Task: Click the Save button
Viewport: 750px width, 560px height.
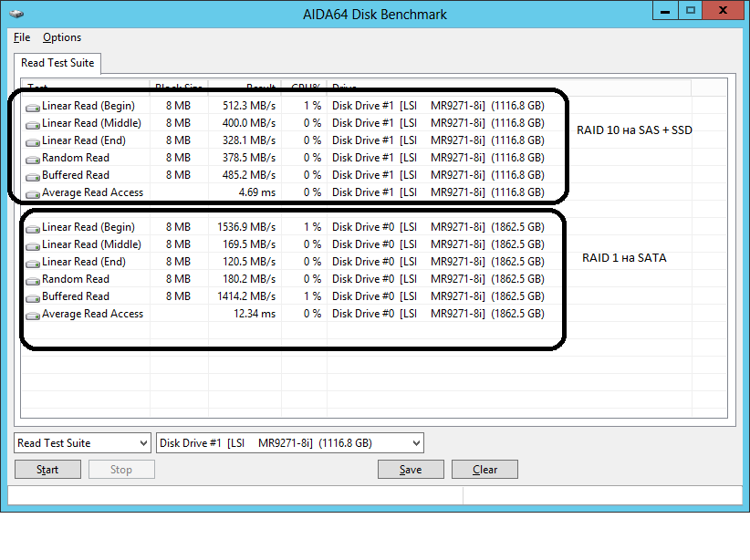Action: tap(411, 470)
